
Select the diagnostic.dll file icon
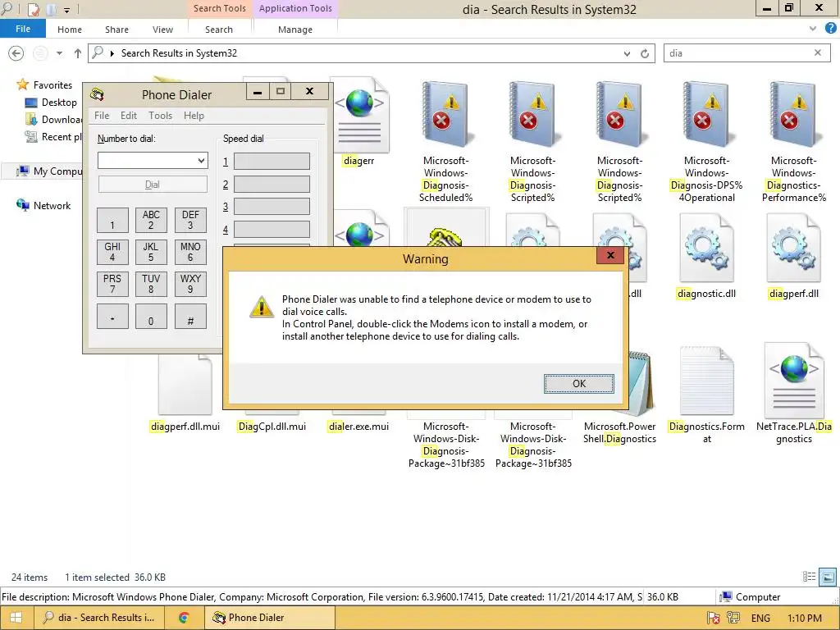point(706,248)
